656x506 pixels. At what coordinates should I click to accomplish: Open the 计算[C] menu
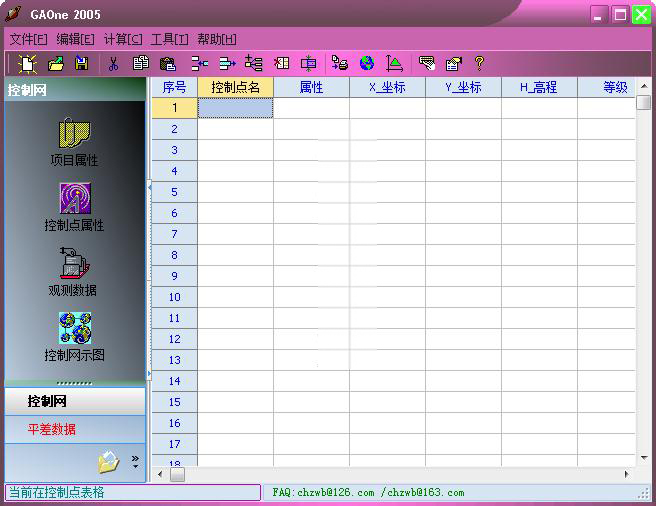point(123,39)
